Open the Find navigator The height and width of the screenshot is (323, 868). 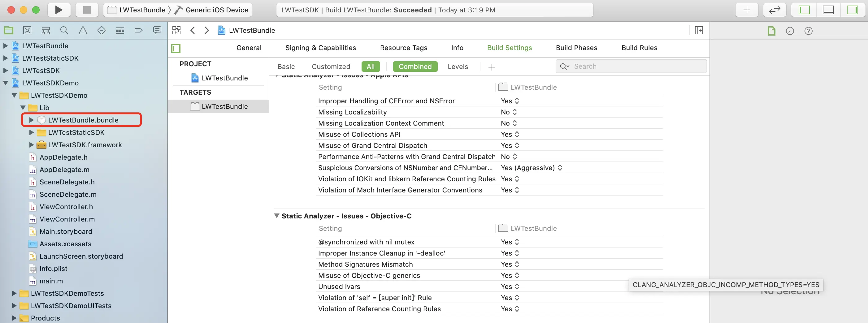coord(64,31)
